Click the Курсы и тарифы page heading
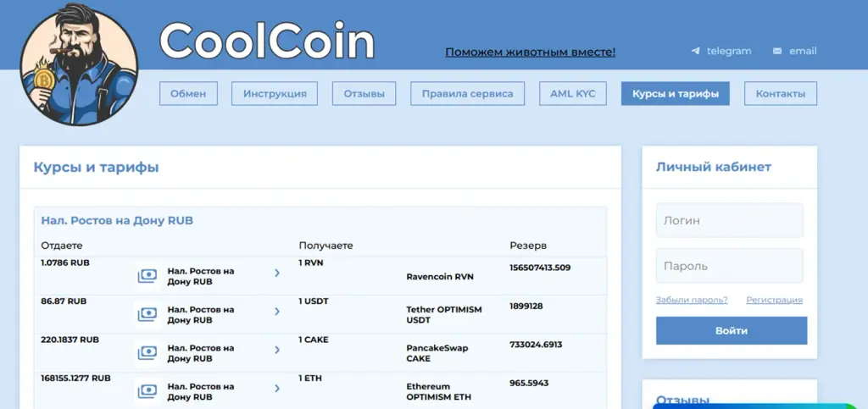The height and width of the screenshot is (409, 868). click(97, 167)
